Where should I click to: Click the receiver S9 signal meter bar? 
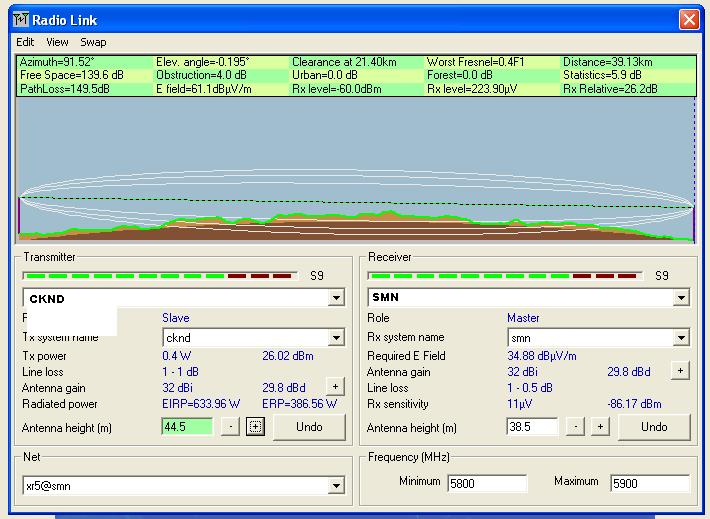click(x=505, y=276)
